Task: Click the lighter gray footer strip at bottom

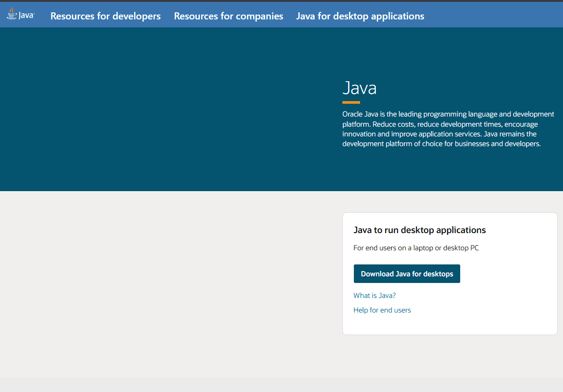Action: tap(281, 385)
